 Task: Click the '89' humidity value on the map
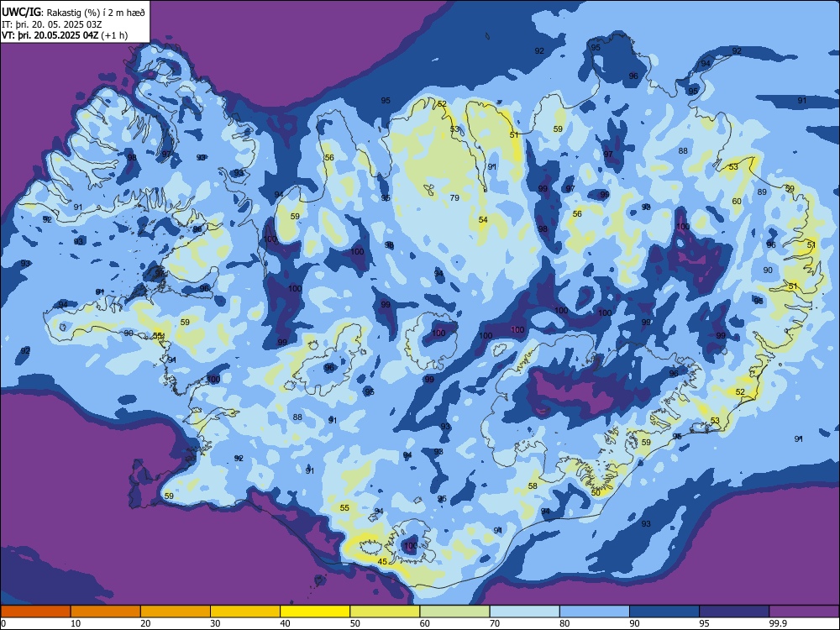pyautogui.click(x=762, y=192)
